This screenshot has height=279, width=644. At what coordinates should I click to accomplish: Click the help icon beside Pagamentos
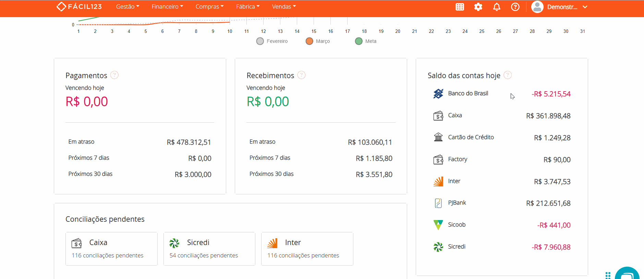pyautogui.click(x=114, y=75)
